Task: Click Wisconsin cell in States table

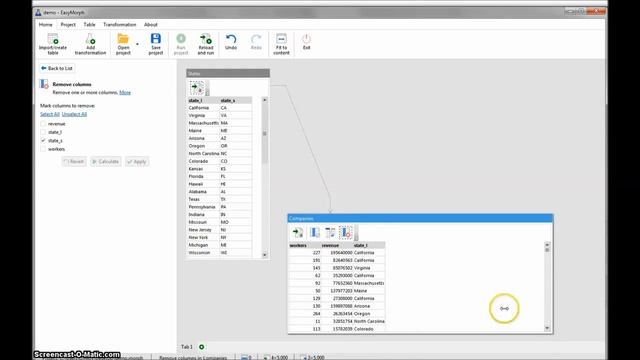Action: [x=203, y=253]
